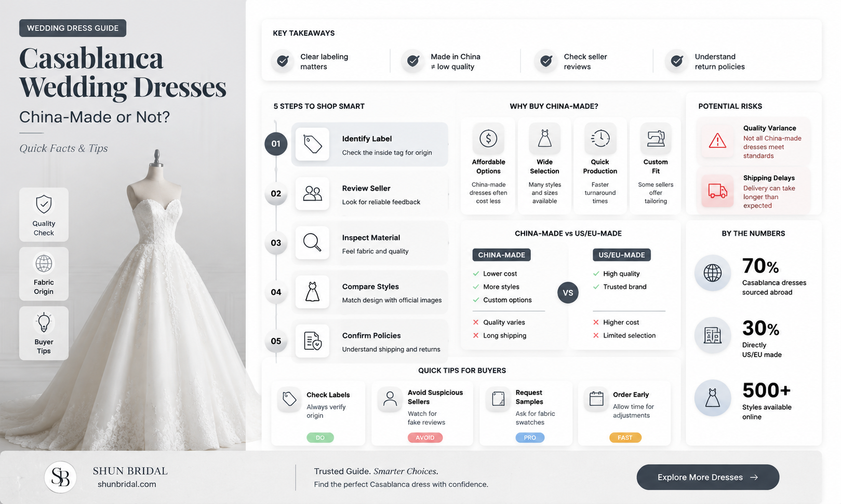Click the checkmark beside Understand return policies

pyautogui.click(x=677, y=61)
